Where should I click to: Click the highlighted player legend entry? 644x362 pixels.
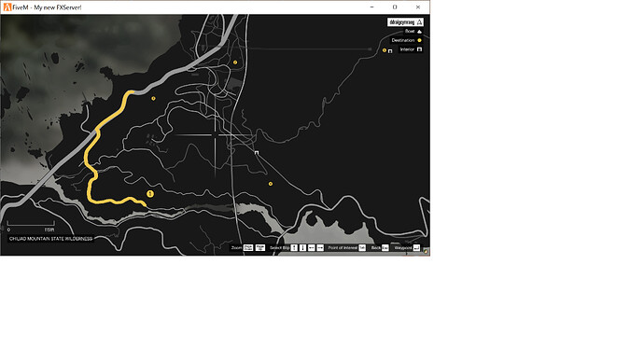click(405, 22)
